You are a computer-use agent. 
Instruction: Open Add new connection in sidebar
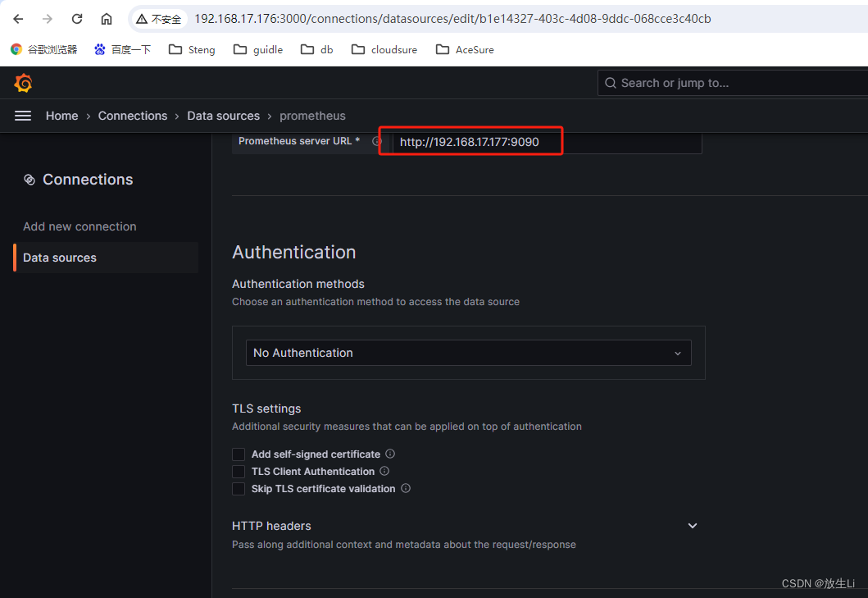(x=80, y=226)
